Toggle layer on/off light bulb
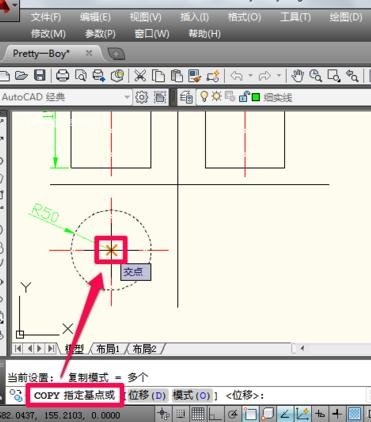The width and height of the screenshot is (371, 422). tap(204, 97)
